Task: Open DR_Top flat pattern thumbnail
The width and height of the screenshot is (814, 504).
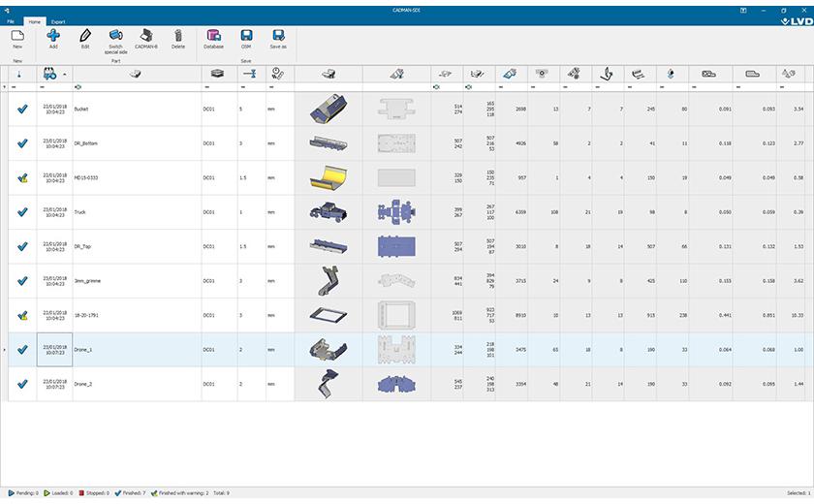Action: pos(396,246)
